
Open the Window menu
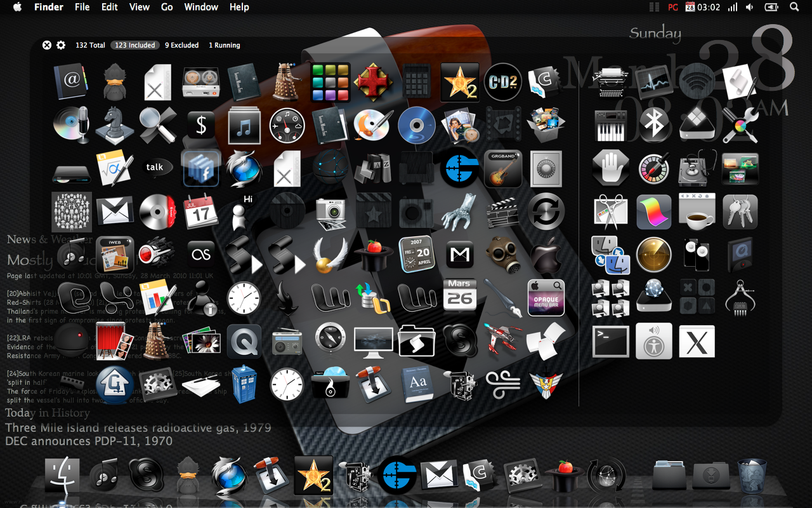click(201, 7)
